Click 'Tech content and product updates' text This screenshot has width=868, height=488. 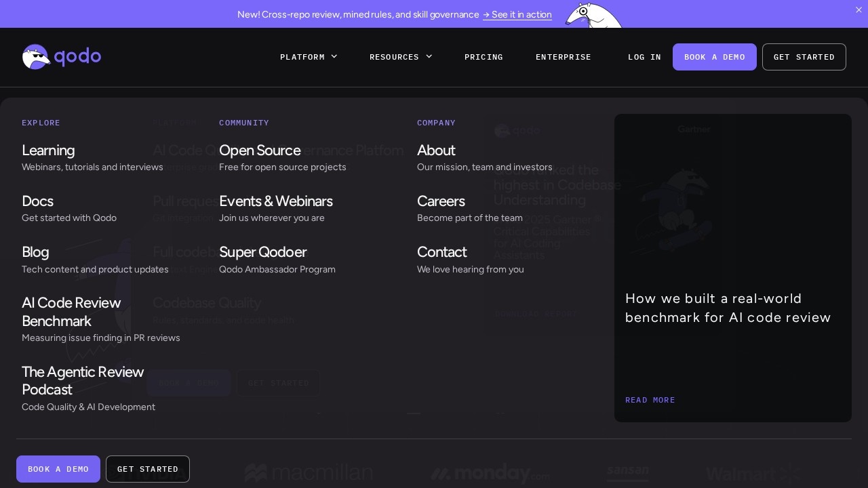tap(95, 269)
